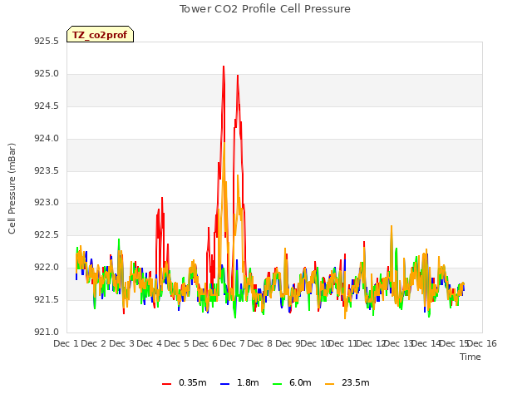
Task: Toggle the 23.5m legend entry
Action: point(347,382)
